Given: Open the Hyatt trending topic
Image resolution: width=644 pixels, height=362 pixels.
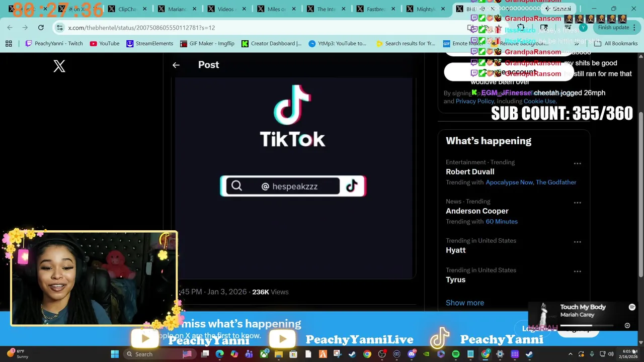Looking at the screenshot, I should click(456, 250).
